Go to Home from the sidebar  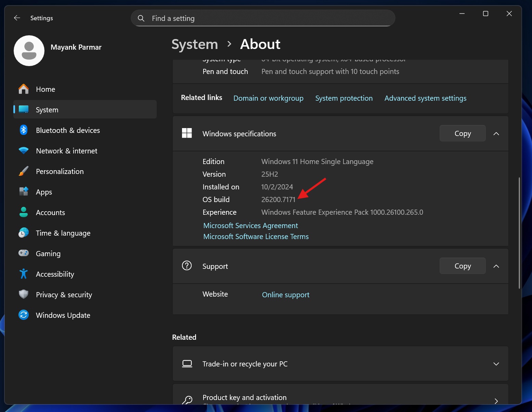click(45, 89)
